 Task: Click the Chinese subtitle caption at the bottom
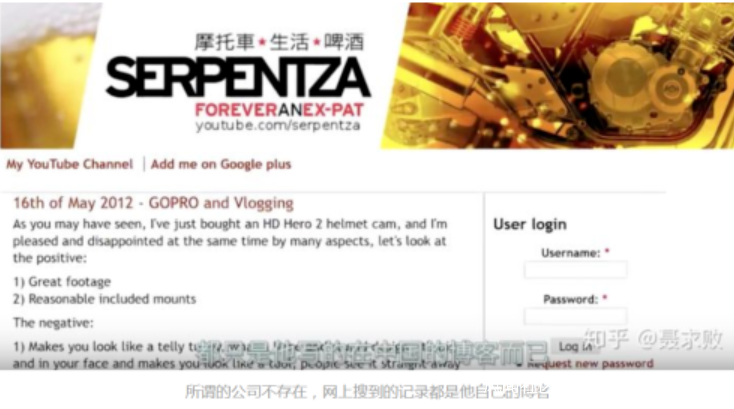click(367, 392)
